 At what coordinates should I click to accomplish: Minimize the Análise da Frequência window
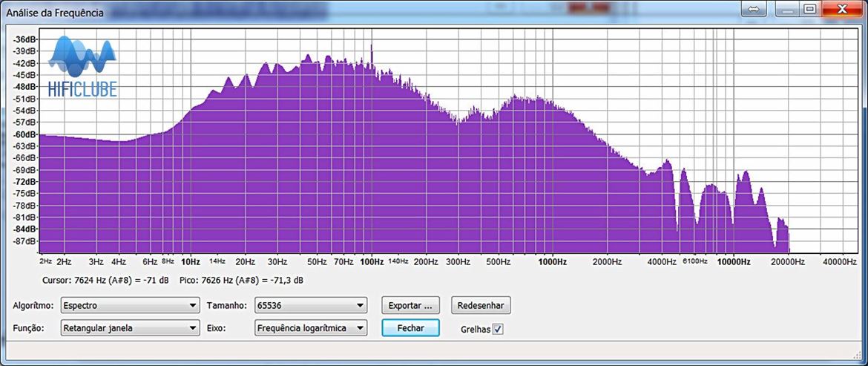point(787,10)
